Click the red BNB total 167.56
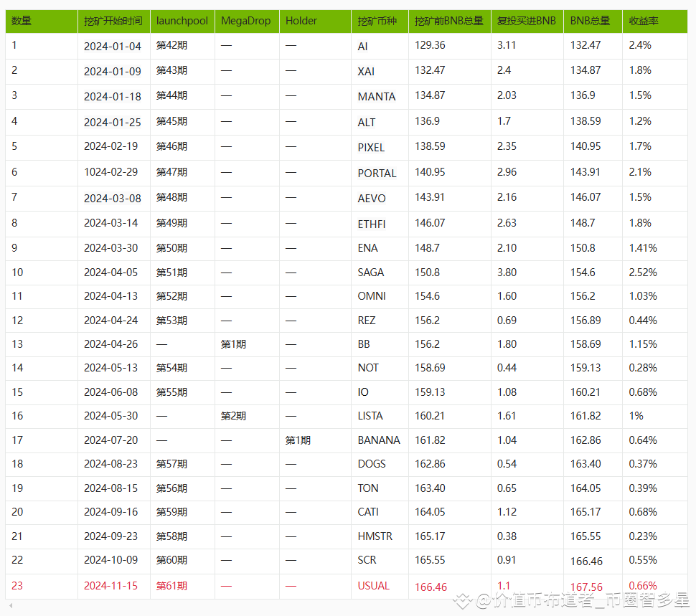Viewport: 696px width, 616px height. coord(586,587)
